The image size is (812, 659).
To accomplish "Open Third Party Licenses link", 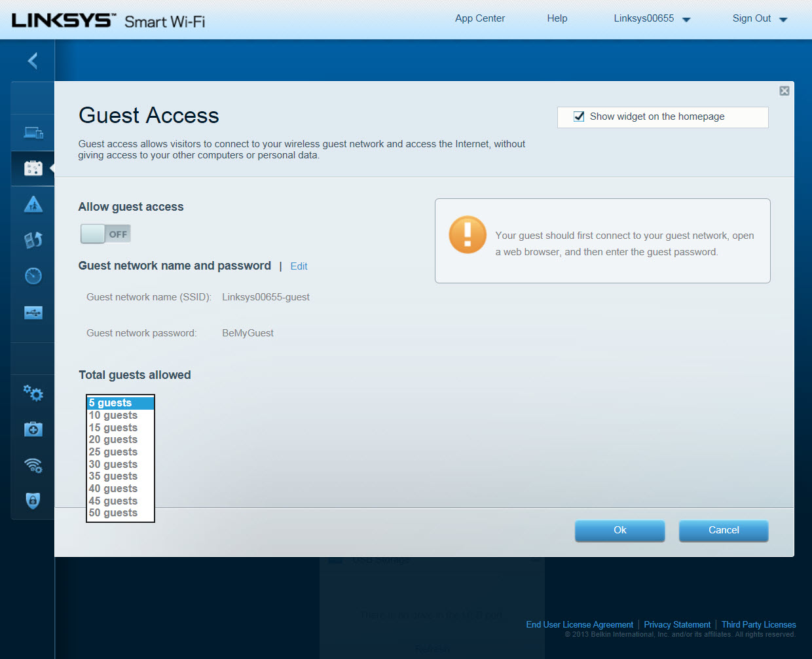I will (x=759, y=625).
